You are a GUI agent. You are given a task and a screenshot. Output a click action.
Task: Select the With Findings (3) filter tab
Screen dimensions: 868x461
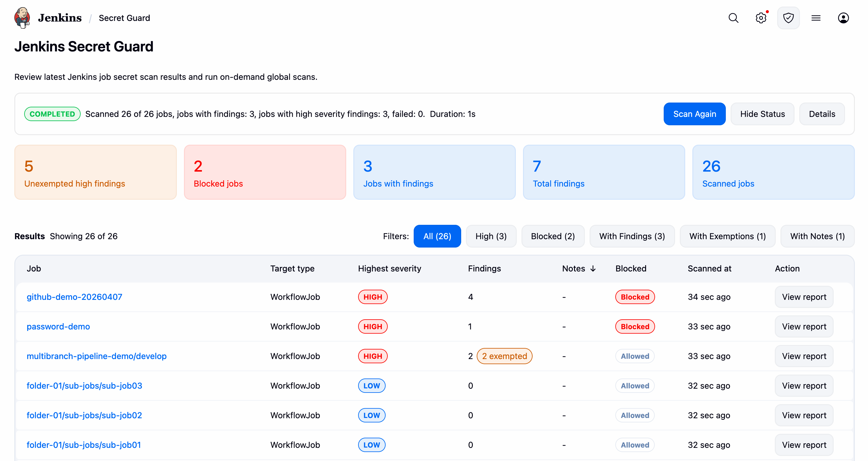pyautogui.click(x=632, y=236)
